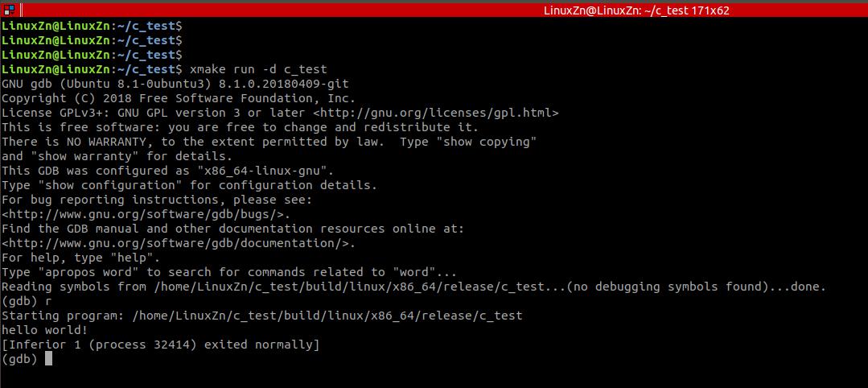Click the 'Starting program' output line
Image resolution: width=868 pixels, height=388 pixels.
(x=261, y=316)
